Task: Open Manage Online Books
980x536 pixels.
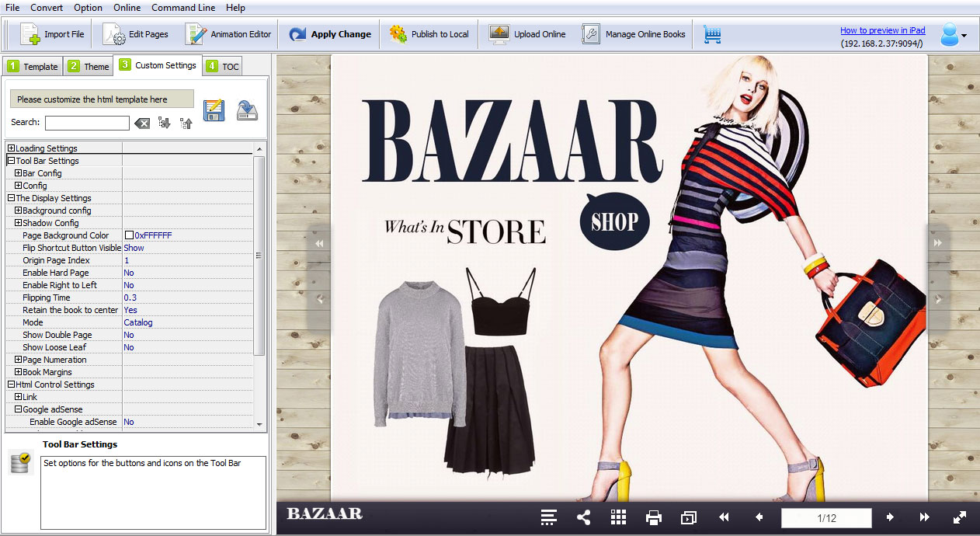Action: point(634,34)
